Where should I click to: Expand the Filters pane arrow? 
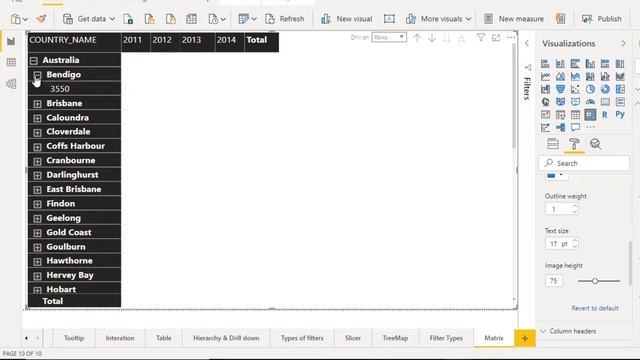pyautogui.click(x=527, y=43)
